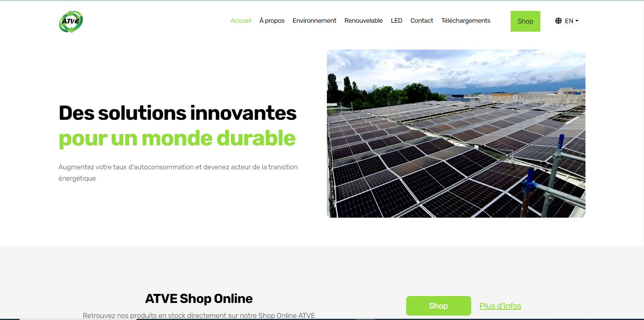Click the globe language icon

558,21
